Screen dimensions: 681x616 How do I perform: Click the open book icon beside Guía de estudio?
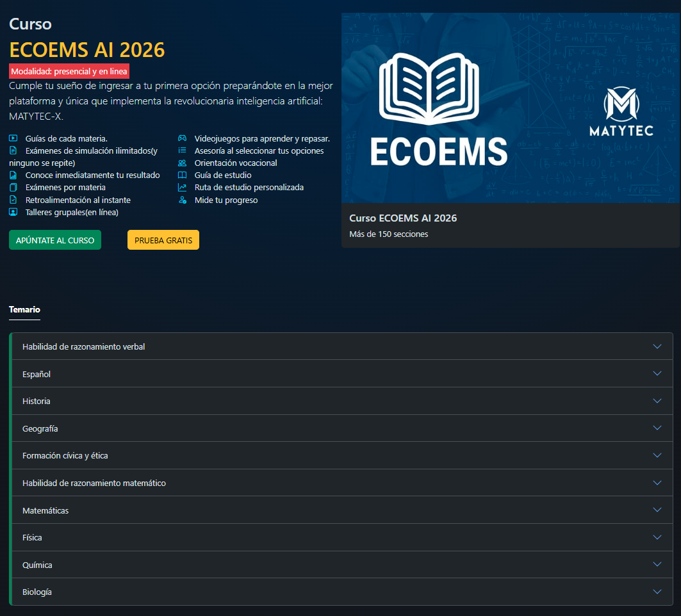(182, 175)
